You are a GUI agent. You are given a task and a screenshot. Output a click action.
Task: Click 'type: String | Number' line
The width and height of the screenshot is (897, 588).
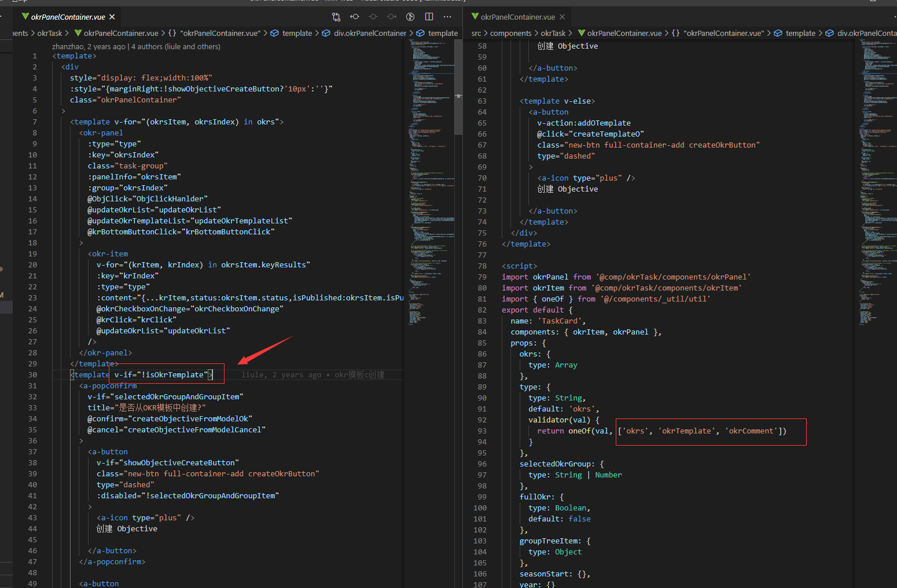[x=575, y=475]
